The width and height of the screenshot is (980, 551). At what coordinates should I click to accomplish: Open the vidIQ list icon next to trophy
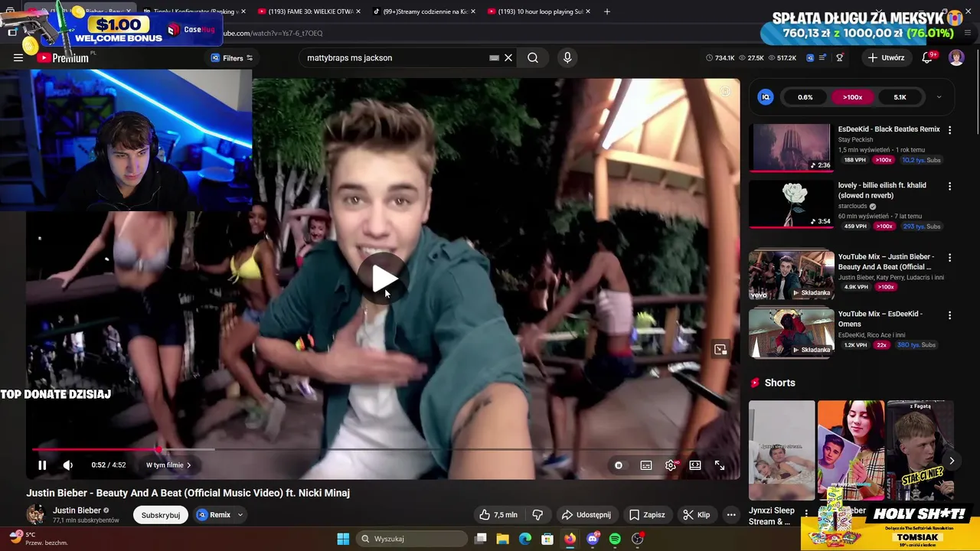823,57
